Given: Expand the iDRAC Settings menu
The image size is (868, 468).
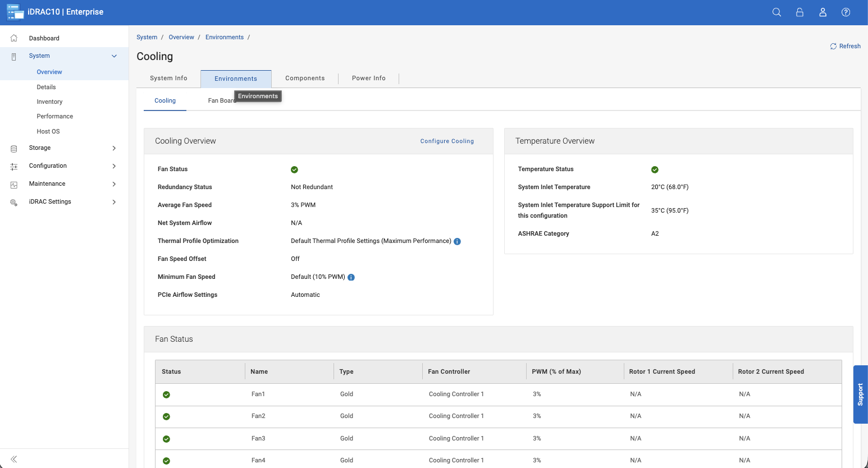Looking at the screenshot, I should [x=114, y=202].
